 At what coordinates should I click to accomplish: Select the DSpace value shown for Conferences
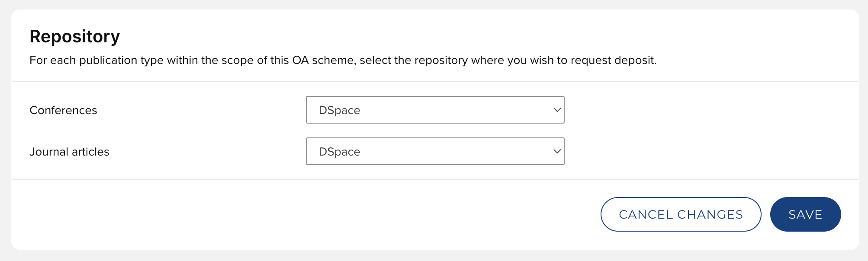[x=339, y=110]
